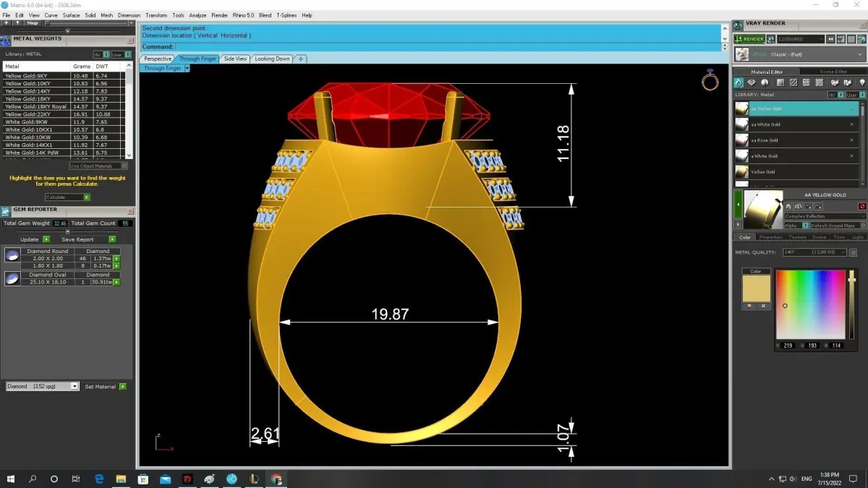
Task: Switch to the Perspective viewport tab
Action: pyautogui.click(x=157, y=59)
